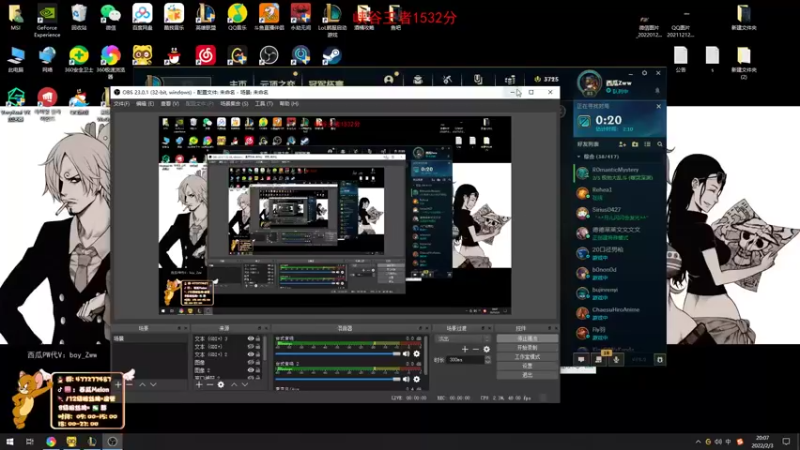Toggle visibility of third 文本 source

[251, 355]
